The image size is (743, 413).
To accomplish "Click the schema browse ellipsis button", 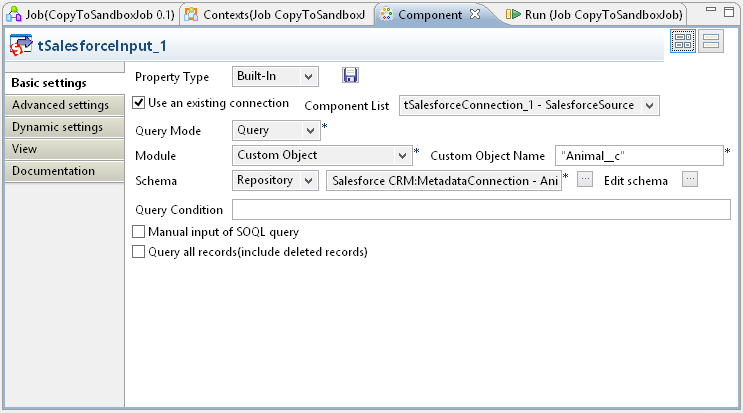I will point(585,179).
